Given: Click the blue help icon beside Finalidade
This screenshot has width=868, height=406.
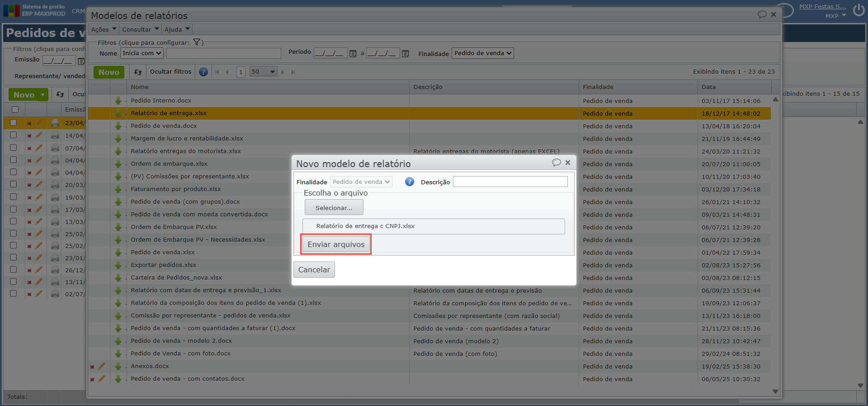Looking at the screenshot, I should point(409,182).
